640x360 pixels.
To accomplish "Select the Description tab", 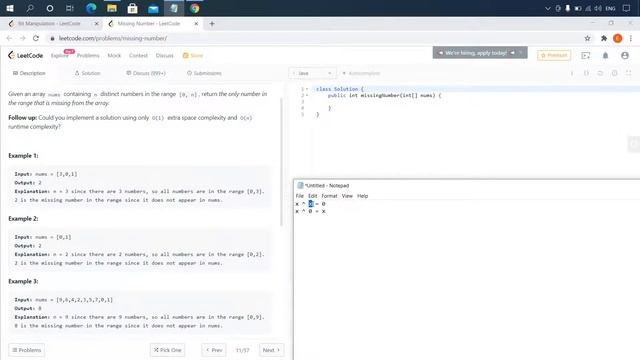I will 29,73.
